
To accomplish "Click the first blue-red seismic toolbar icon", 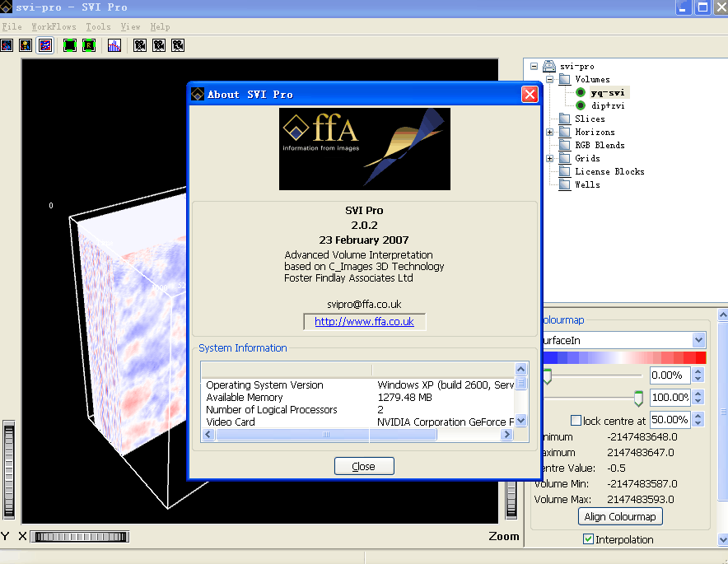I will (x=7, y=45).
